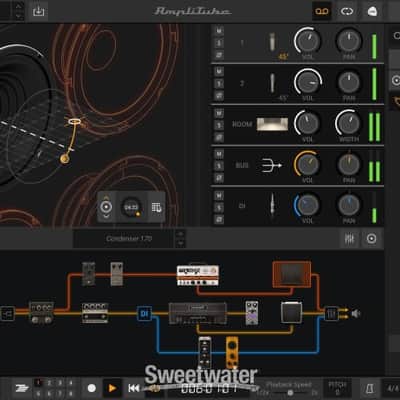Mute the ROOM channel
The image size is (400, 400).
coord(219,113)
